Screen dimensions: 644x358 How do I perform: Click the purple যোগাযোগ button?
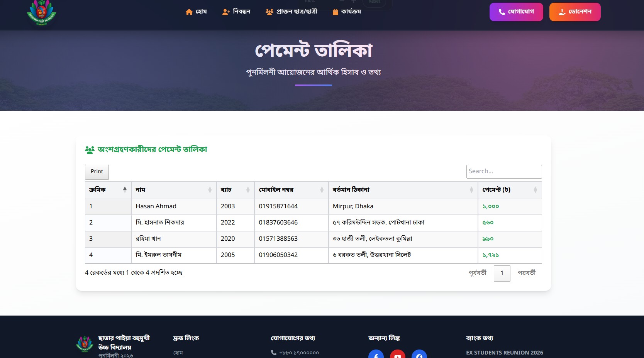pyautogui.click(x=516, y=12)
